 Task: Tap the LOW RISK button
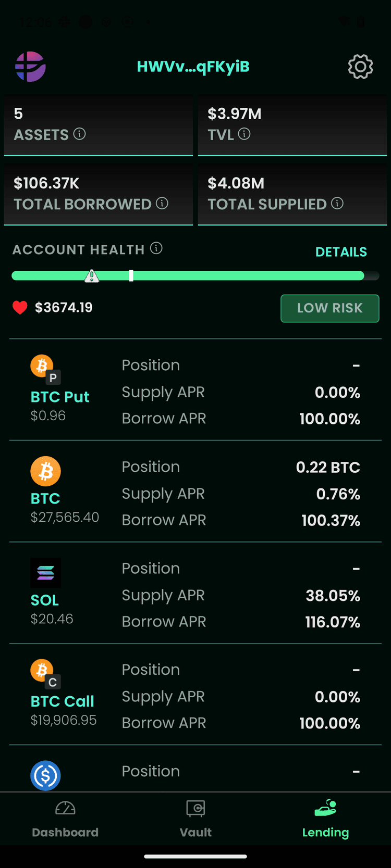330,308
